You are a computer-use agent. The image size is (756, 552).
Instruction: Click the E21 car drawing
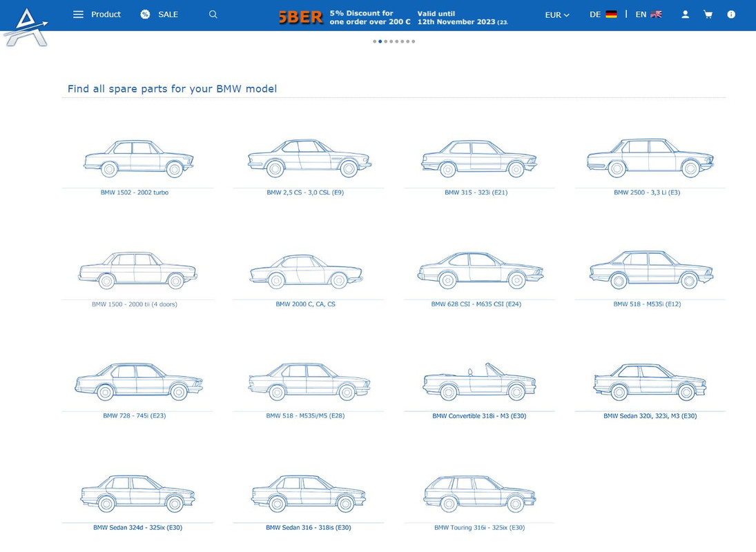click(479, 159)
